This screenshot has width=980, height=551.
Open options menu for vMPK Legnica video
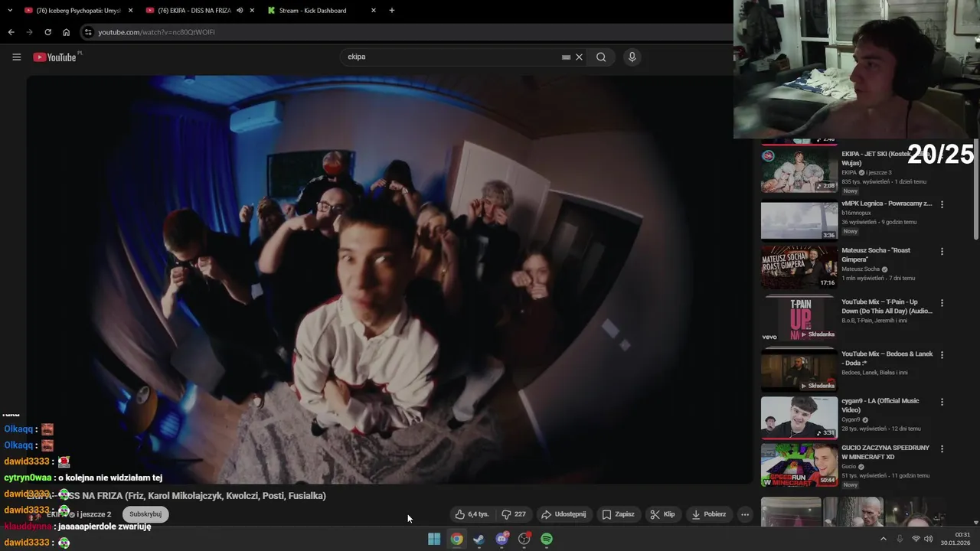coord(942,204)
